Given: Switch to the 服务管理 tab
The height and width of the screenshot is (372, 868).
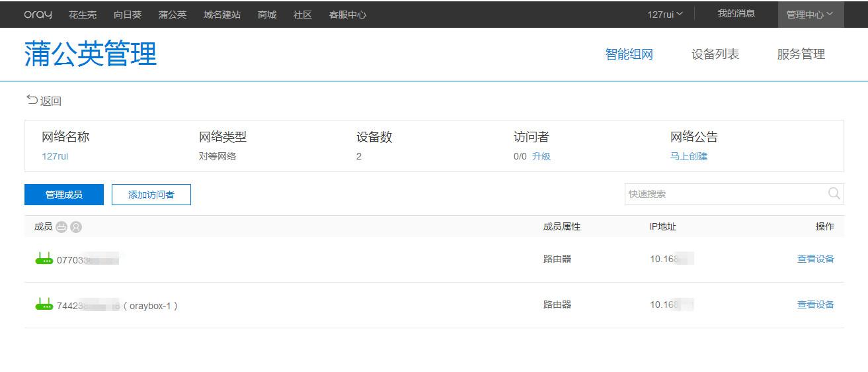Looking at the screenshot, I should (801, 54).
